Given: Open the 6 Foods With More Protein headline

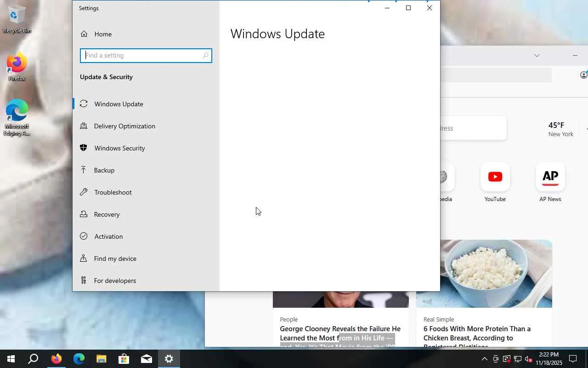Looking at the screenshot, I should point(477,337).
